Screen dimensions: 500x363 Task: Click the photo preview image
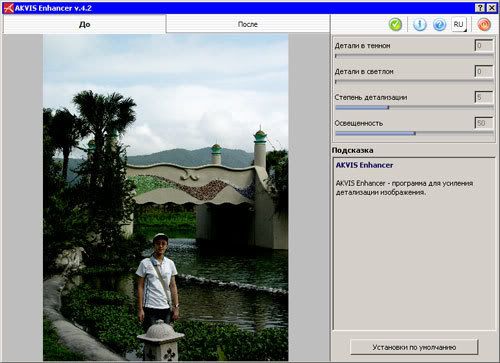coord(166,197)
